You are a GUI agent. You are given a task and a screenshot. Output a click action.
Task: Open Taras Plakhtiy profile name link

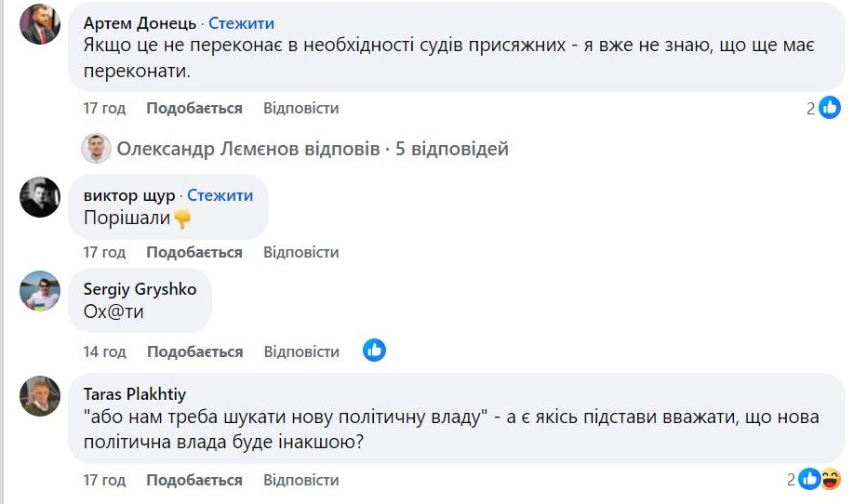(x=134, y=393)
